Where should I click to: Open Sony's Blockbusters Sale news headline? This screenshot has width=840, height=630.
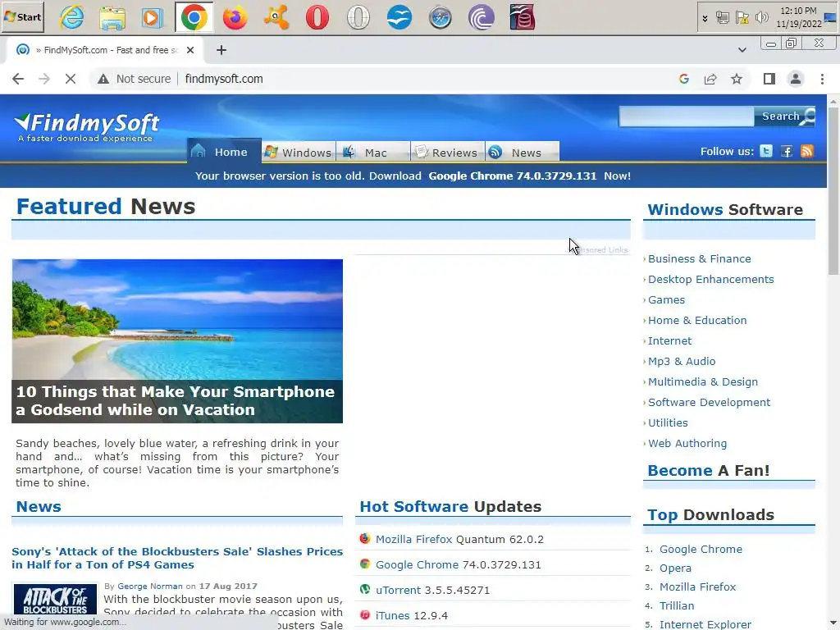pos(177,558)
